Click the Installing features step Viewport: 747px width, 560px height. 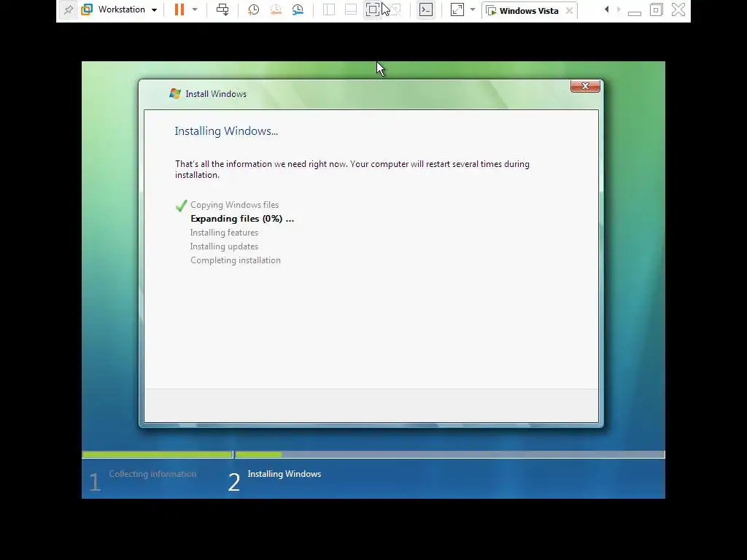pos(224,233)
